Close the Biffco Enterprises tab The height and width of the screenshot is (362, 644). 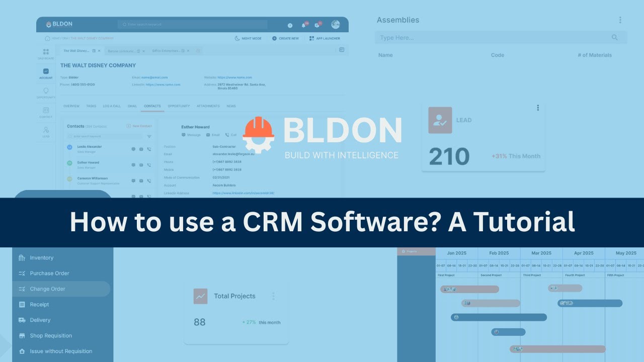[188, 51]
